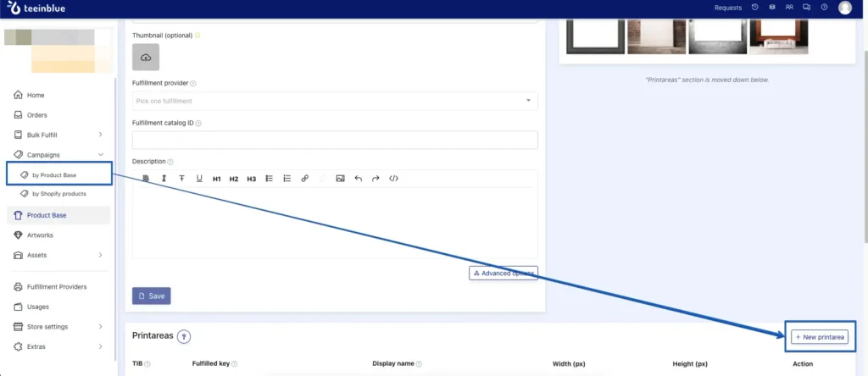Screen dimensions: 868x376
Task: Click the TIB column info icon
Action: tap(147, 364)
